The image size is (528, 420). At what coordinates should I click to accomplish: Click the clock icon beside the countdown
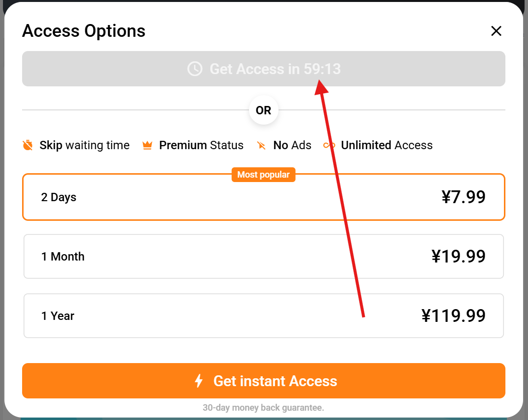click(x=195, y=69)
